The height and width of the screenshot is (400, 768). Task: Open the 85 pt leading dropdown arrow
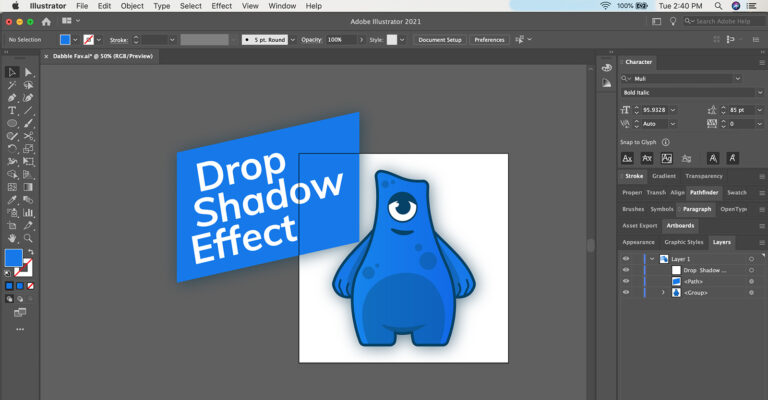point(760,110)
